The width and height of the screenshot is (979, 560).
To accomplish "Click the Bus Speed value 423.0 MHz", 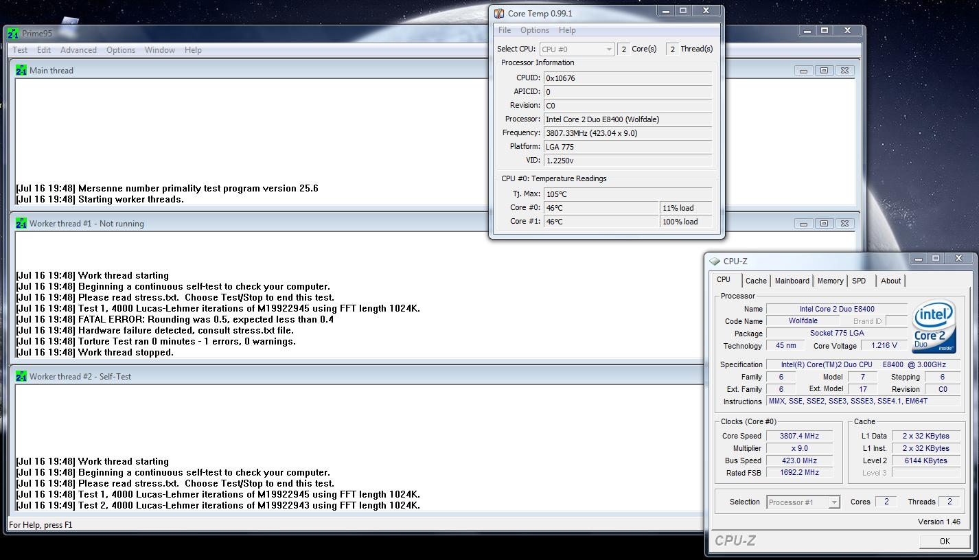I will (x=799, y=460).
